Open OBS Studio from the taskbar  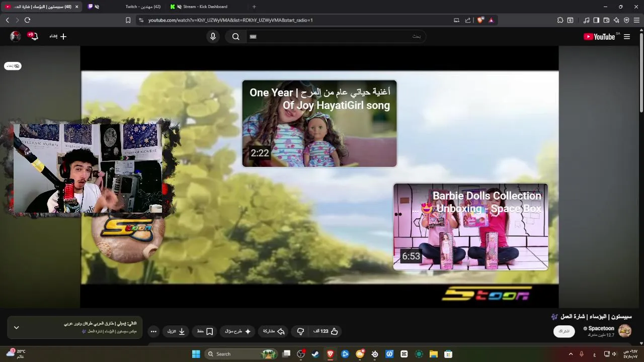coord(301,354)
